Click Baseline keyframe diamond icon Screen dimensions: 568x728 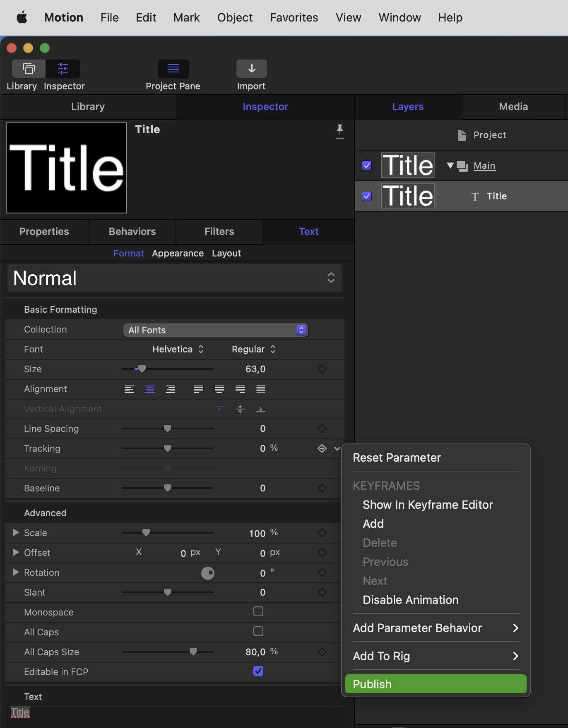pyautogui.click(x=322, y=488)
